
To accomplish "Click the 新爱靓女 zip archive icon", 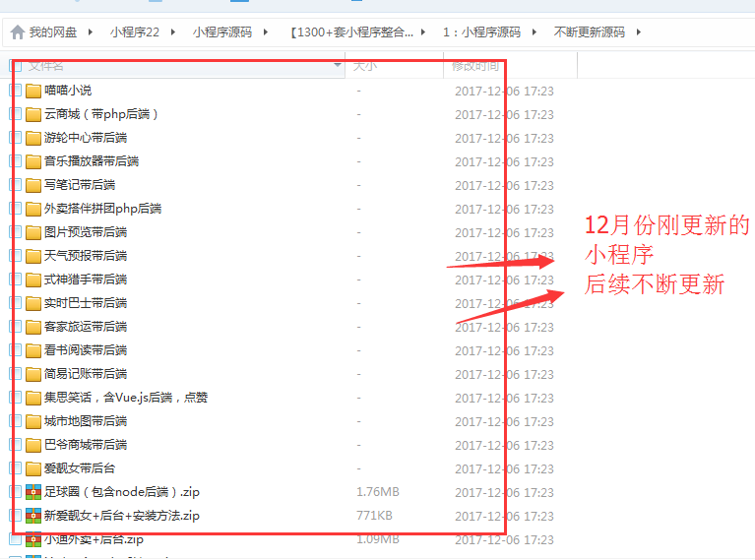I will (x=33, y=516).
